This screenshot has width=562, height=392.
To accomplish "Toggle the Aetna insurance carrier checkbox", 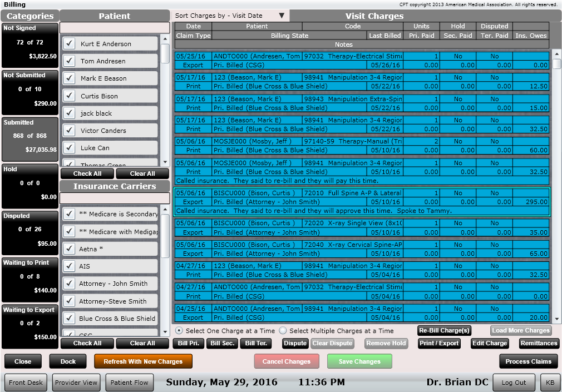I will [x=70, y=249].
